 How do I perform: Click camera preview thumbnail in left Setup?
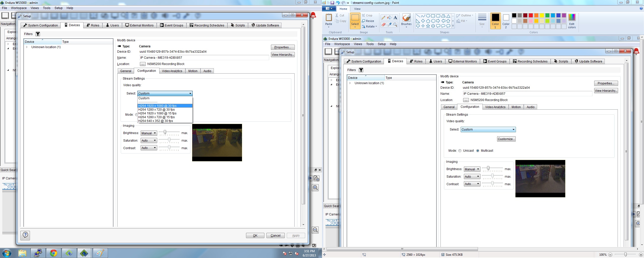pos(217,143)
